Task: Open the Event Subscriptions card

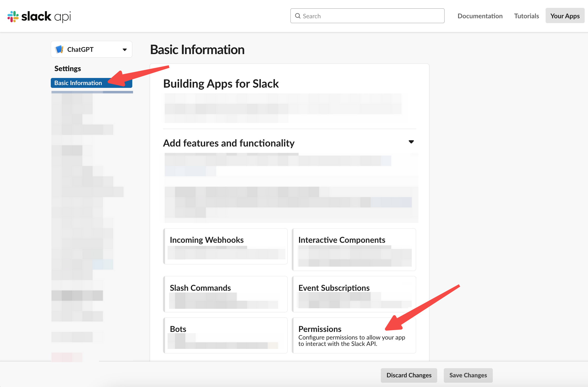Action: [354, 294]
